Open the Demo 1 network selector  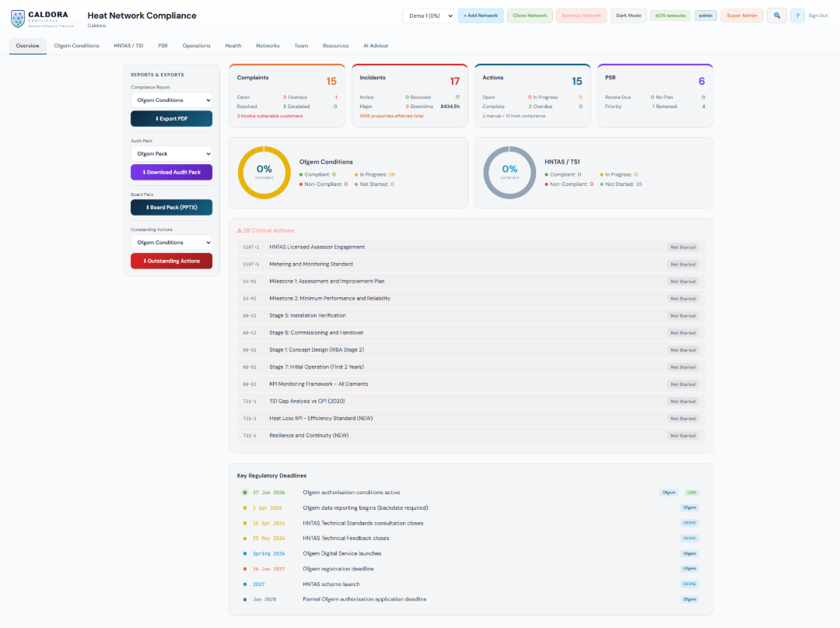pos(426,15)
